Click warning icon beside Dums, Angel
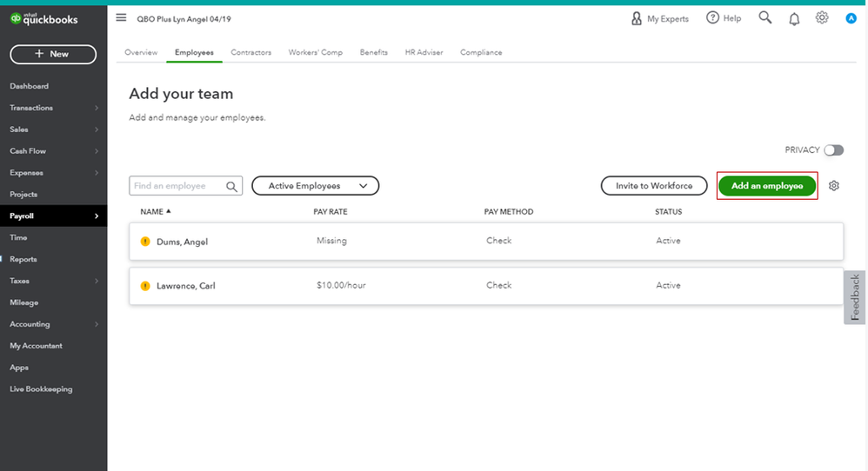This screenshot has width=868, height=471. [x=145, y=242]
